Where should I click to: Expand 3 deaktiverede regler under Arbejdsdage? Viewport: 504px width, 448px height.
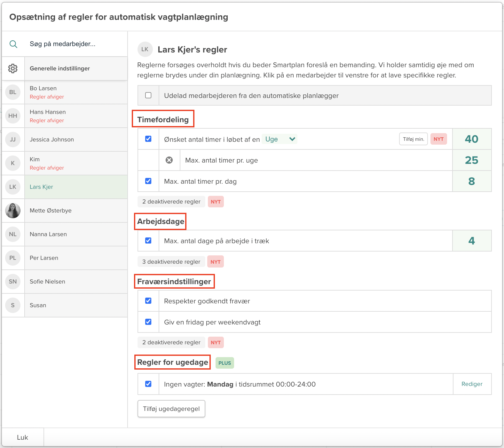click(x=171, y=262)
